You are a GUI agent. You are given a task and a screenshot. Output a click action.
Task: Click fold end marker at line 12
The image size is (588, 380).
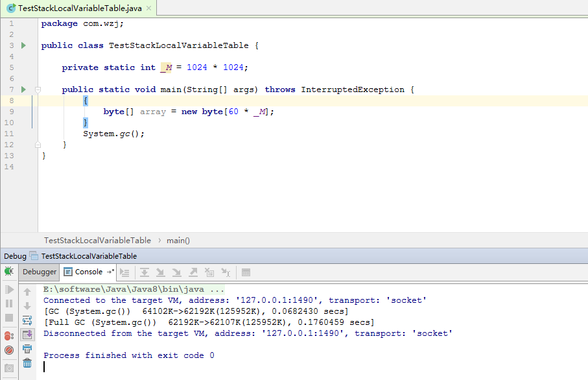click(38, 145)
